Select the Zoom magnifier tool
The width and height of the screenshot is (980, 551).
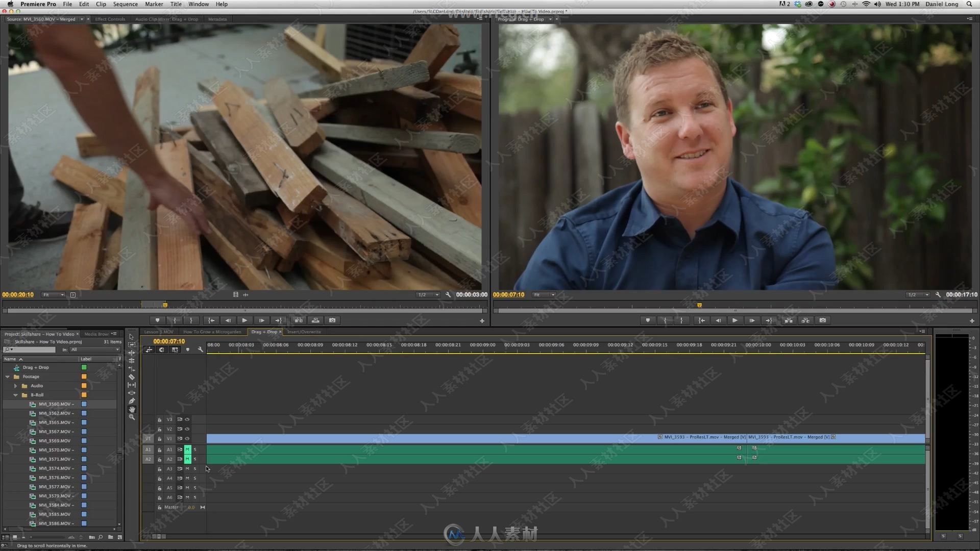[x=131, y=417]
